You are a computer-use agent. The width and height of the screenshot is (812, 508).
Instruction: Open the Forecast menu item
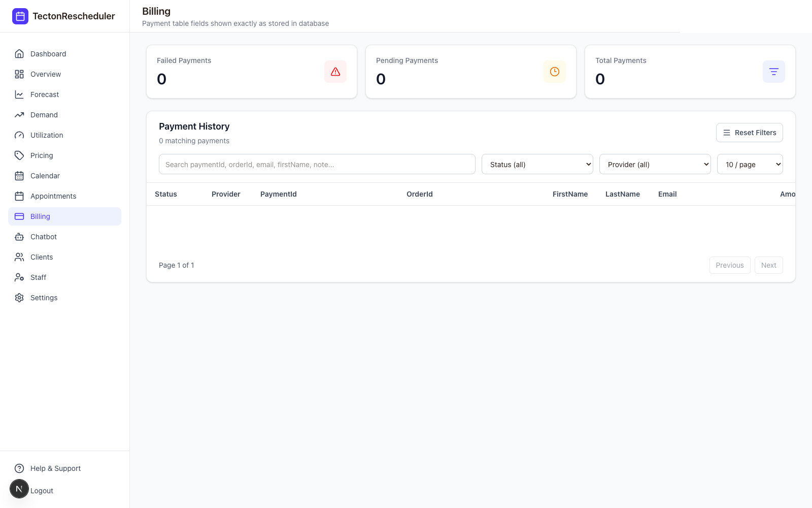64,94
